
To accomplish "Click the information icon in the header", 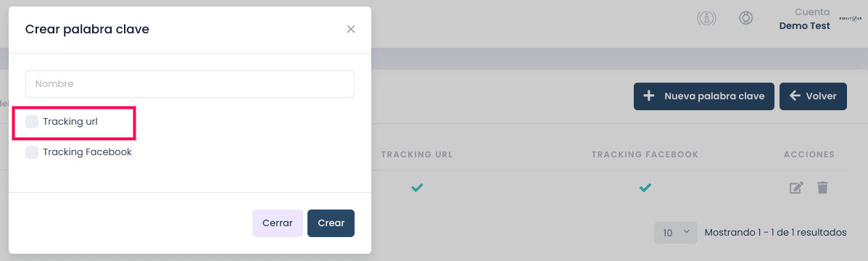I will point(706,18).
